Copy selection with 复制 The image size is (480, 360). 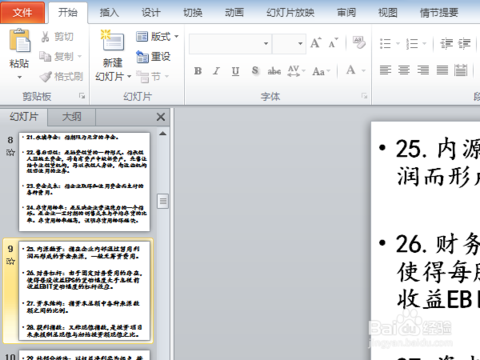pos(56,56)
